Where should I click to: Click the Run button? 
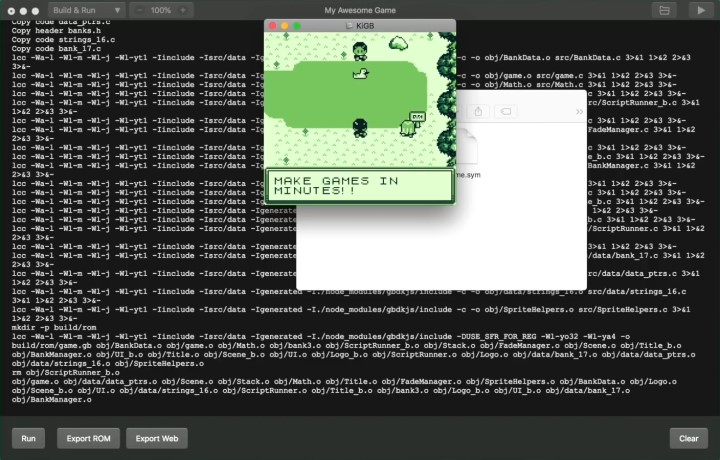pyautogui.click(x=28, y=438)
